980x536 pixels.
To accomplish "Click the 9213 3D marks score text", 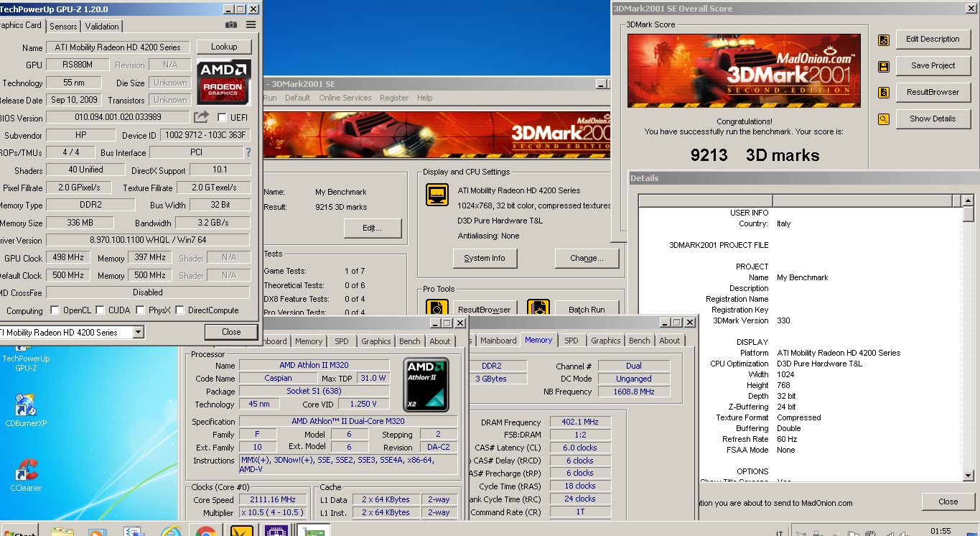I will [x=755, y=155].
